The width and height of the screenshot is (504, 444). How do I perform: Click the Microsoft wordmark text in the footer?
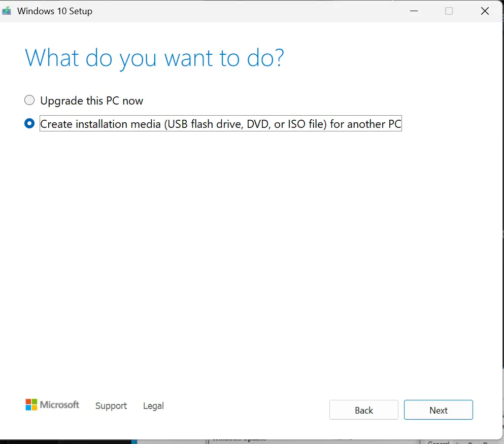click(60, 405)
